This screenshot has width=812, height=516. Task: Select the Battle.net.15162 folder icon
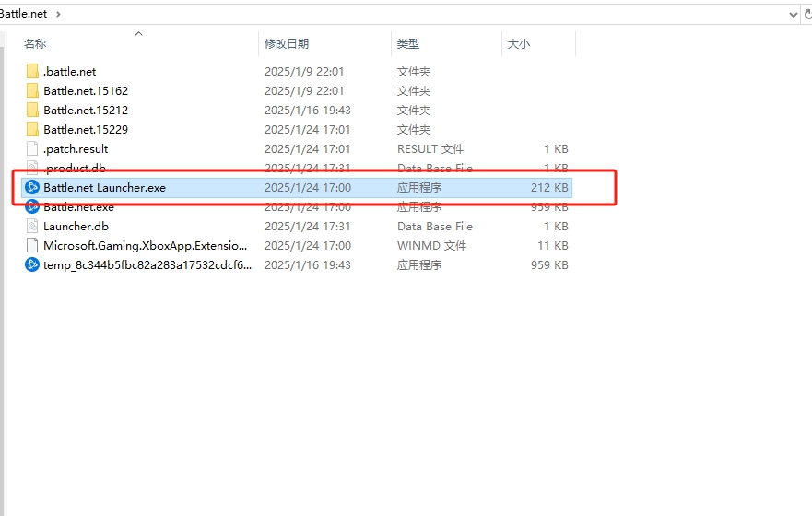(x=32, y=90)
